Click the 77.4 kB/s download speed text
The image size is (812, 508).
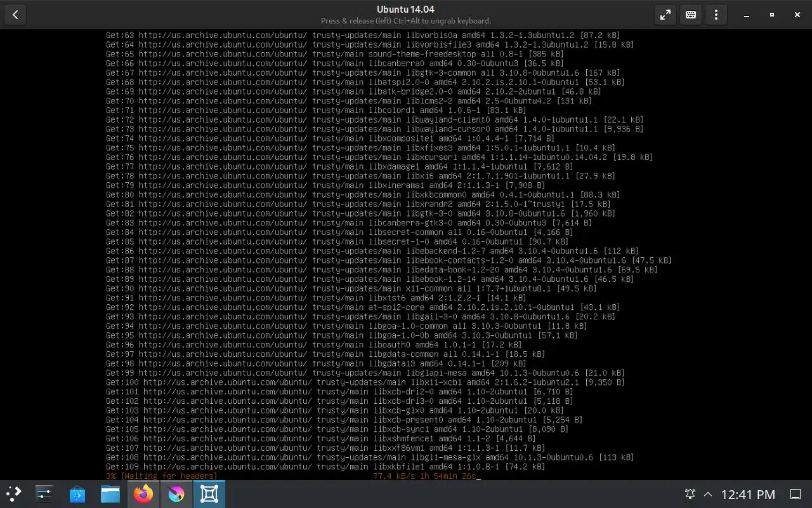pyautogui.click(x=395, y=476)
